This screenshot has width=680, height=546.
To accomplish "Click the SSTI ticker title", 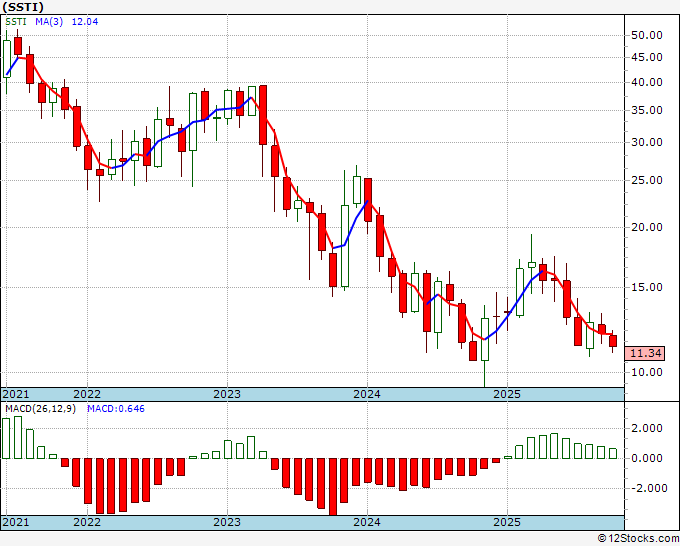I will tap(23, 7).
